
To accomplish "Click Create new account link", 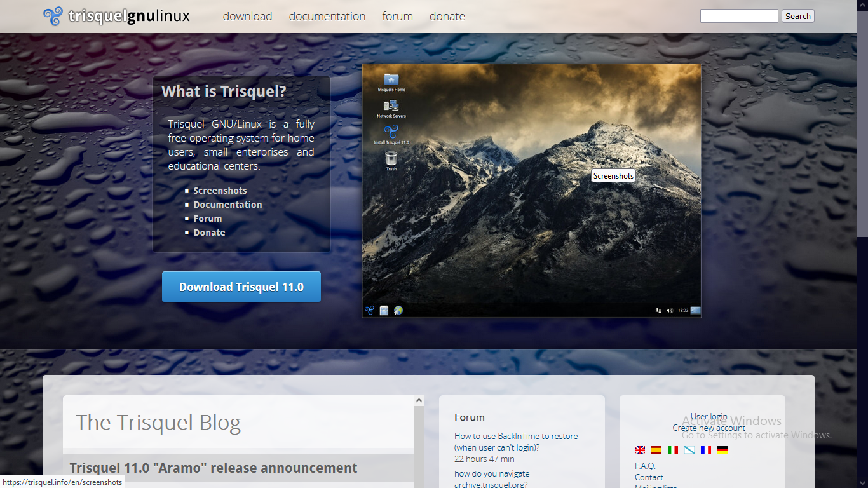I will pyautogui.click(x=709, y=428).
